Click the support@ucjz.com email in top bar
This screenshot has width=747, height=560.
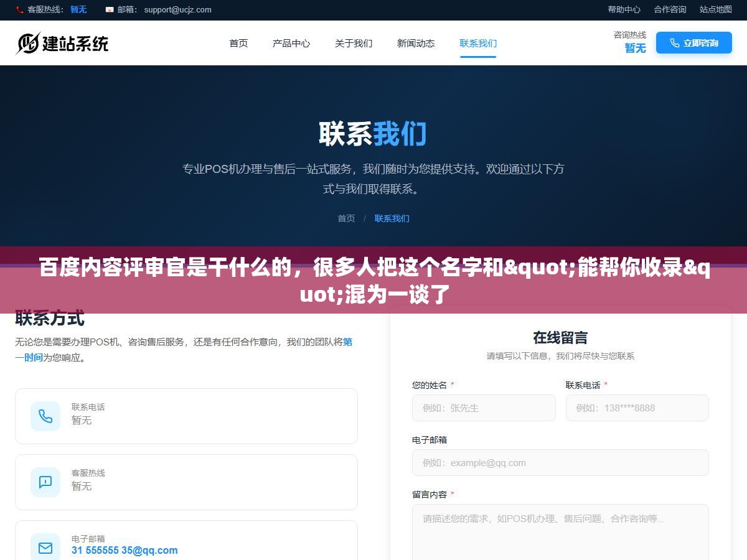coord(177,9)
